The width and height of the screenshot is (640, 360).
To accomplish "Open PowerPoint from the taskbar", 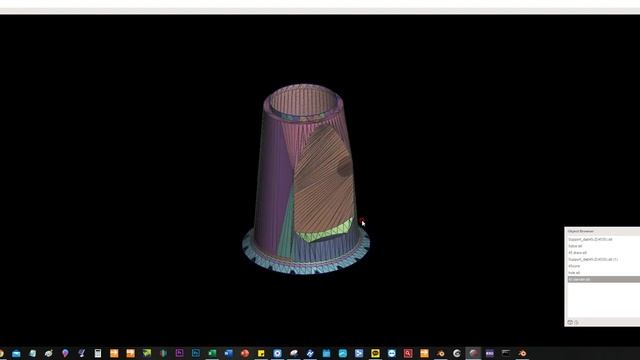I will point(244,353).
